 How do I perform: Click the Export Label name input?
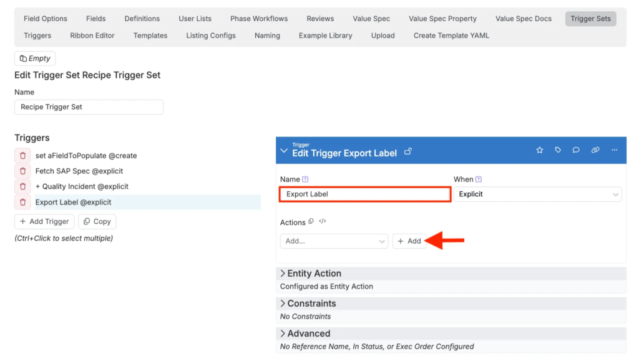tap(365, 194)
